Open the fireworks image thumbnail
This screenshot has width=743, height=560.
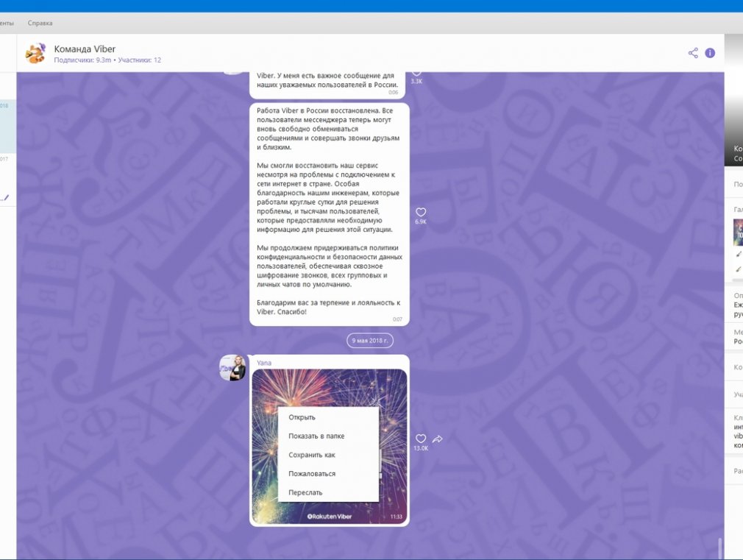330,446
